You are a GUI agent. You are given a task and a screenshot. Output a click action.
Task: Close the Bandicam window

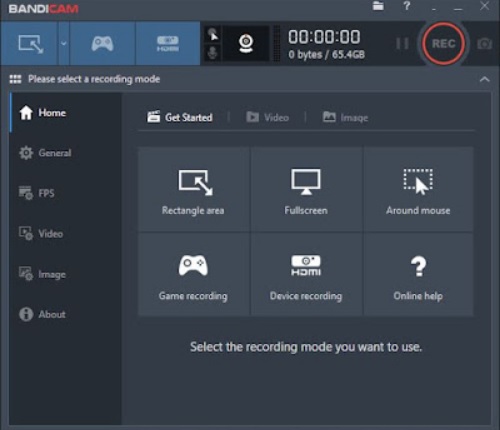[484, 6]
